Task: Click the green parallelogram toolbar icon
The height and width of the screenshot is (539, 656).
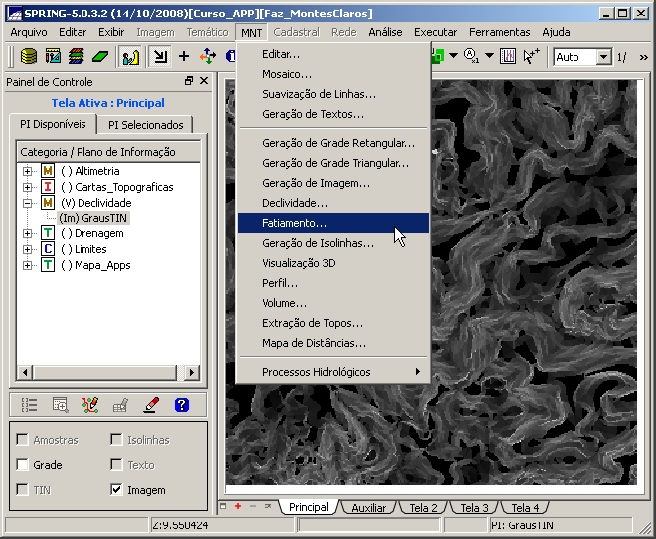Action: click(99, 57)
